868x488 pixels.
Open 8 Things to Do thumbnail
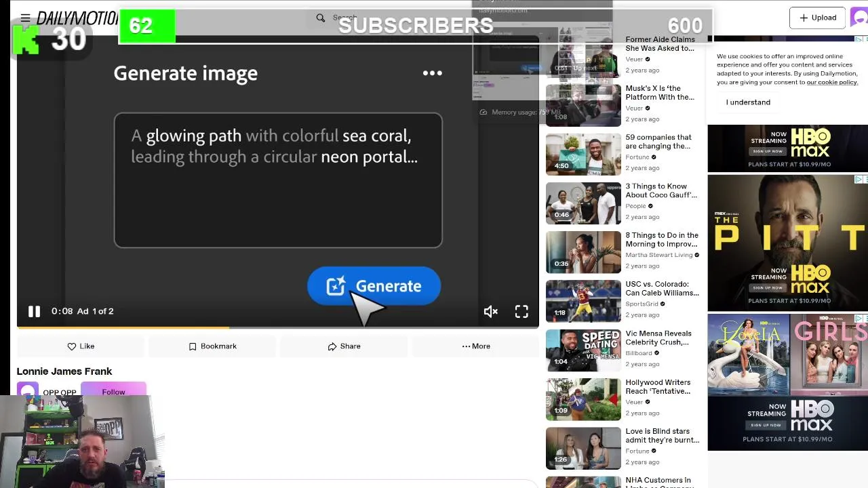coord(583,252)
